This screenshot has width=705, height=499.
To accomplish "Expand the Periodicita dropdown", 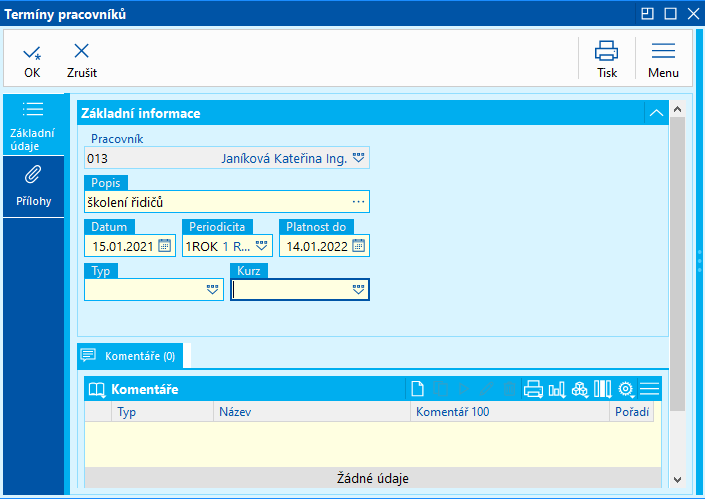I will click(x=261, y=246).
